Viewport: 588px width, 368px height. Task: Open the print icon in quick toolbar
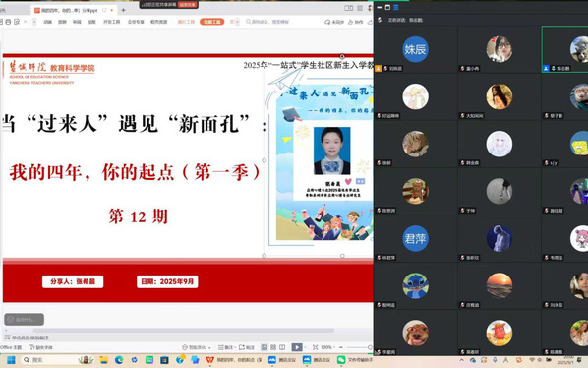tap(8, 22)
